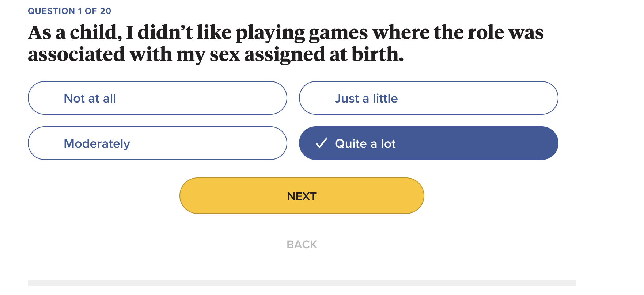This screenshot has height=295, width=644.
Task: Pick "Moderately" as the answer
Action: pyautogui.click(x=157, y=143)
